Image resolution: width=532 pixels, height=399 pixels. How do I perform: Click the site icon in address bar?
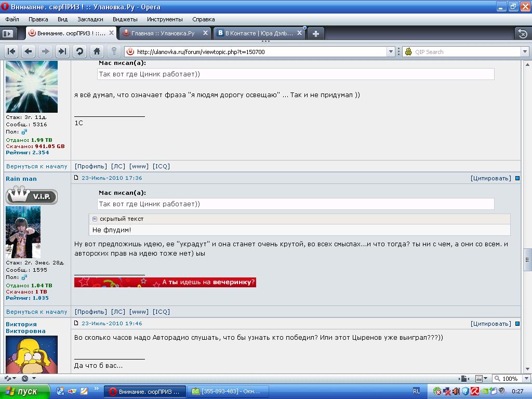[x=130, y=52]
